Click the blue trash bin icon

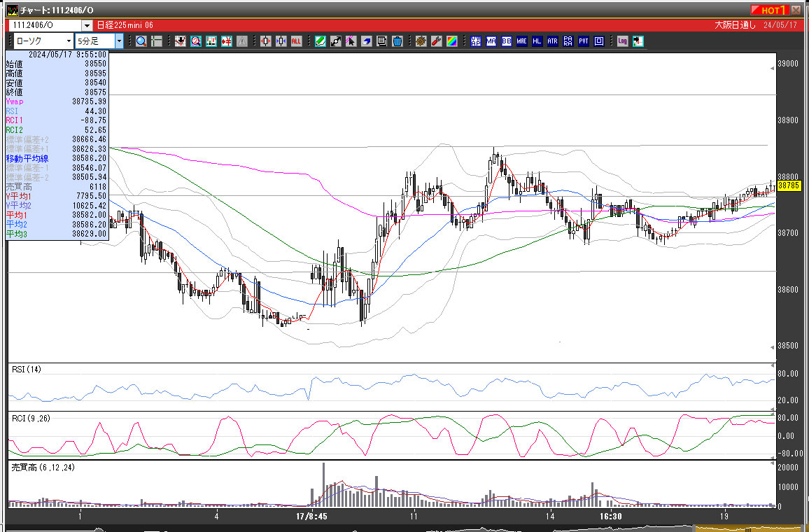pyautogui.click(x=398, y=41)
